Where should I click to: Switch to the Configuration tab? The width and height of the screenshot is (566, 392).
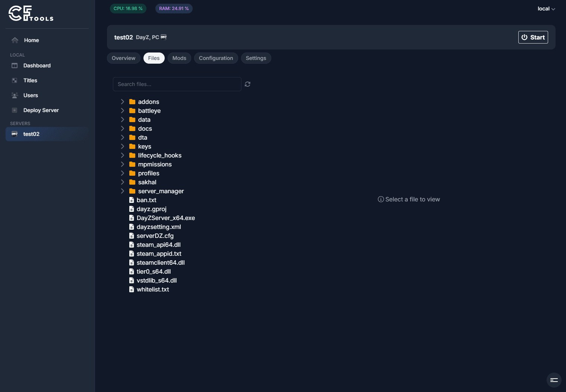pyautogui.click(x=216, y=58)
